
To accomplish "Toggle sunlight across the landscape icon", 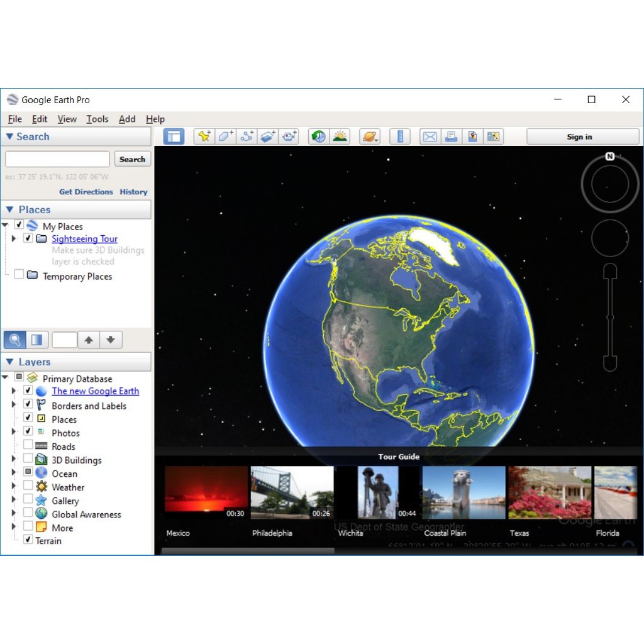I will (340, 136).
